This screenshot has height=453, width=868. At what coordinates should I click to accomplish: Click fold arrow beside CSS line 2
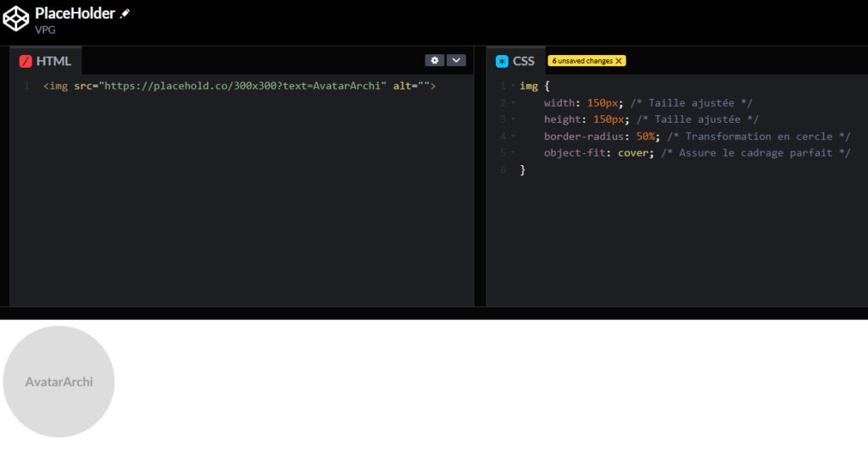point(513,103)
